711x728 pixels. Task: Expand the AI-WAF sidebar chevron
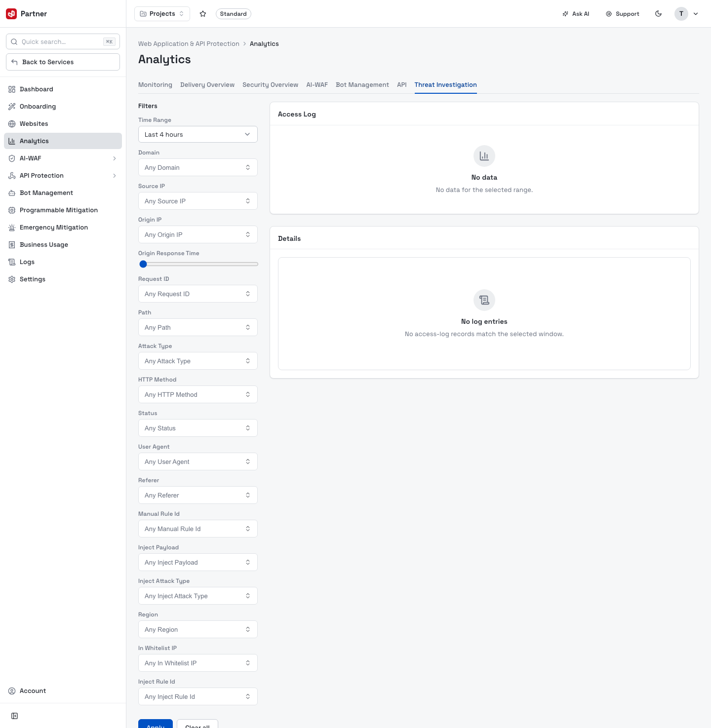coord(115,158)
